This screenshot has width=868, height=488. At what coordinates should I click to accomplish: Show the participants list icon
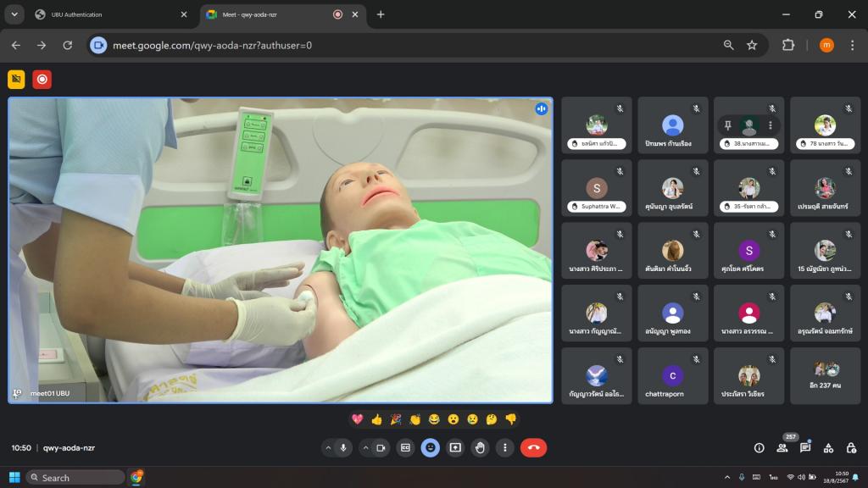point(782,447)
